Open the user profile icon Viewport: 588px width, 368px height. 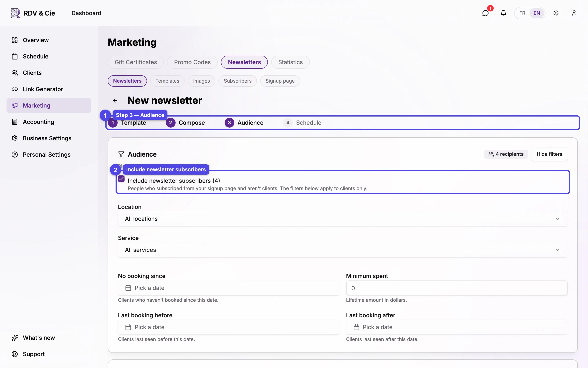574,13
